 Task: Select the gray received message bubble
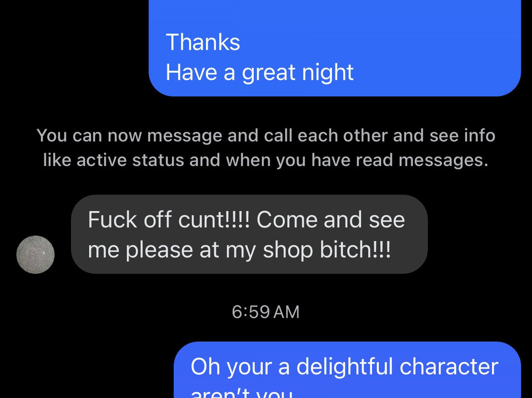tap(249, 234)
